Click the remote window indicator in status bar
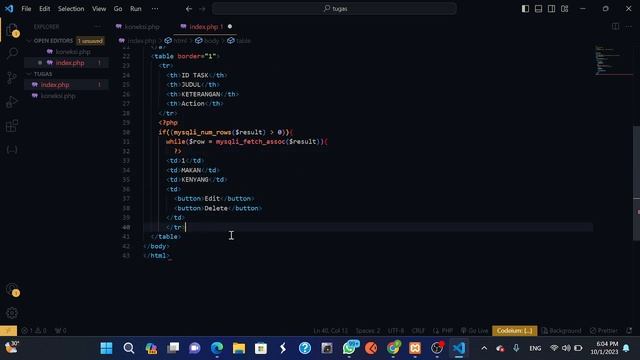 pos(8,331)
